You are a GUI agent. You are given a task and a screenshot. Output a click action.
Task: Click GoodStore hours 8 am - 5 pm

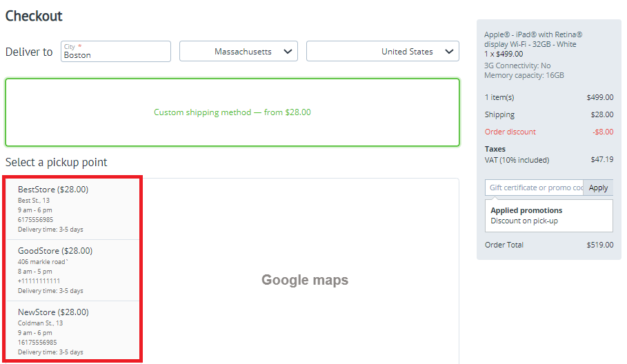click(34, 272)
